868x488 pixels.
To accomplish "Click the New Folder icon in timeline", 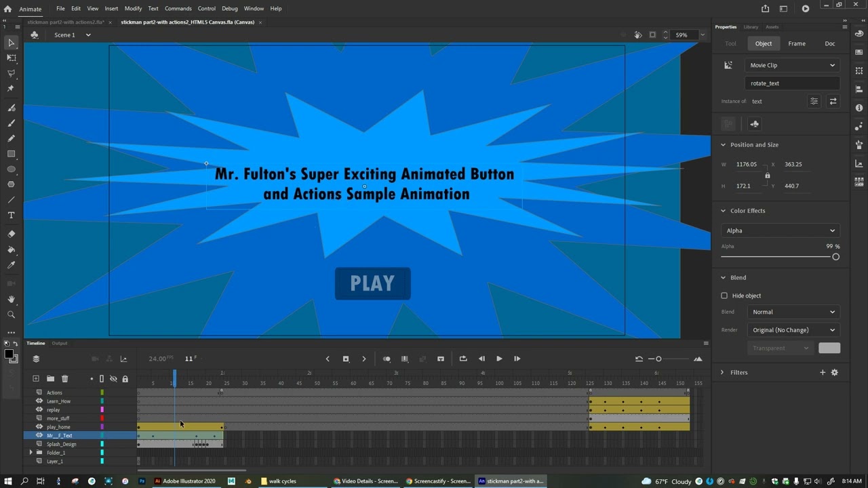I will (50, 379).
